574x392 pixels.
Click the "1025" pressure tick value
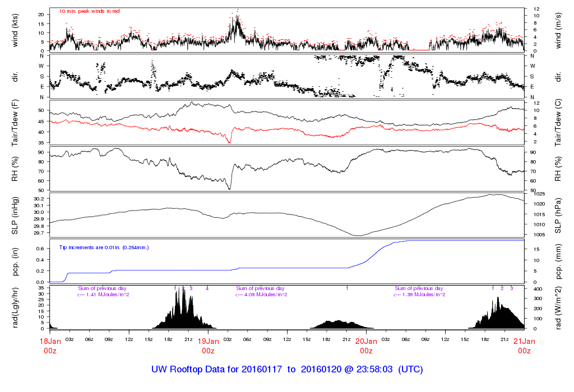(539, 194)
